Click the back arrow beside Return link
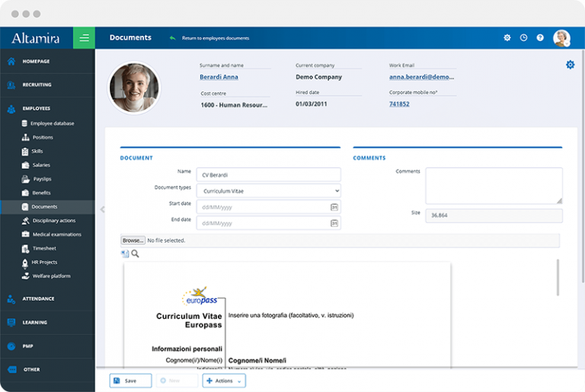Screen dimensions: 585x392 [x=172, y=38]
